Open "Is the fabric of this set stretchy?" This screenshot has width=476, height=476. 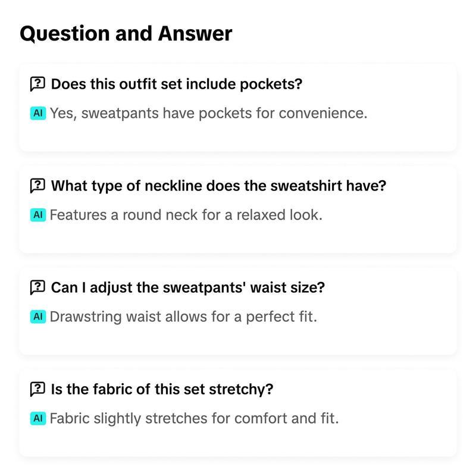click(x=162, y=389)
